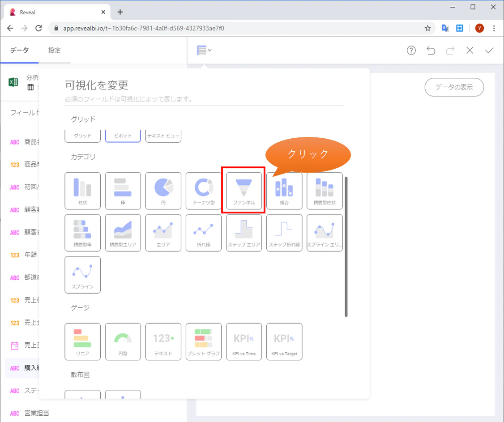504x422 pixels.
Task: Select the 円 pie chart type
Action: pos(163,191)
